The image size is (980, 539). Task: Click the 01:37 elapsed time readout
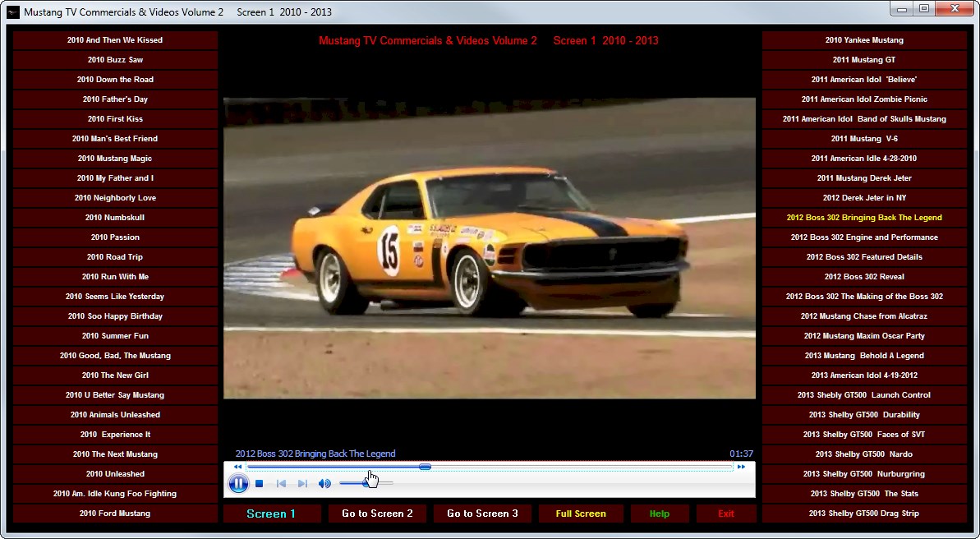pos(741,454)
